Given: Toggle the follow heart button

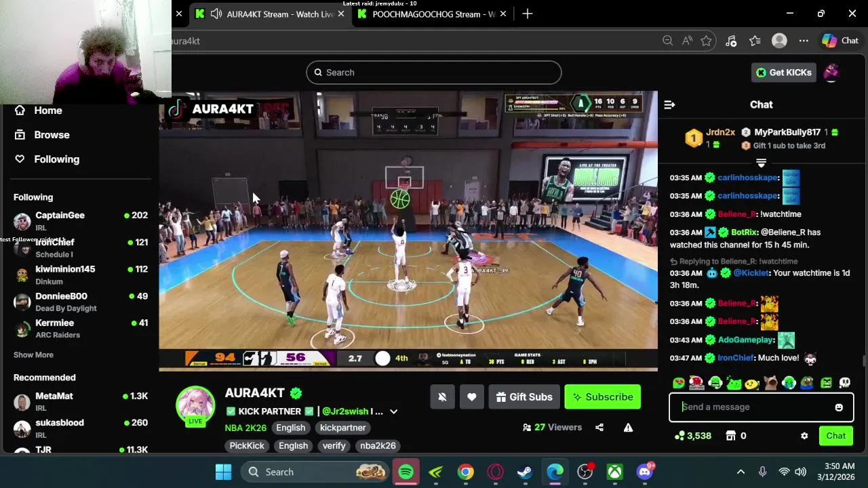Looking at the screenshot, I should click(x=471, y=397).
